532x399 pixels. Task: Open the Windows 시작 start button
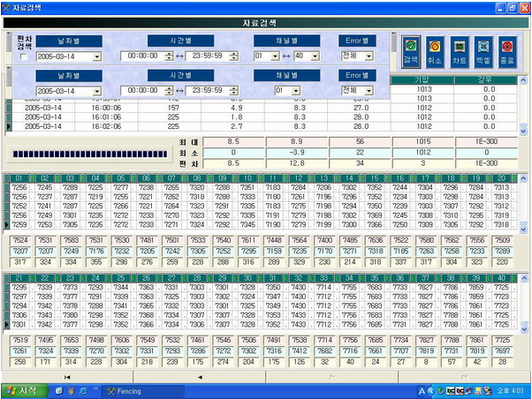point(24,391)
